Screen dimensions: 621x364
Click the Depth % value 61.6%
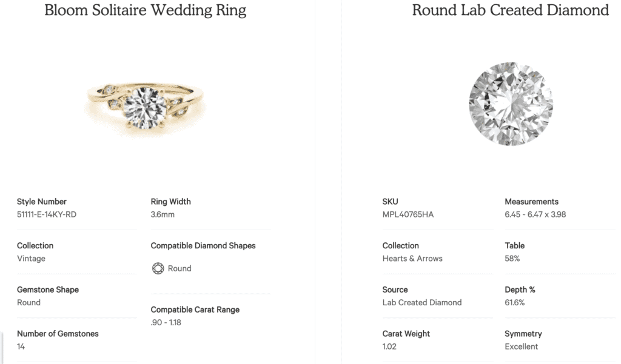point(515,302)
